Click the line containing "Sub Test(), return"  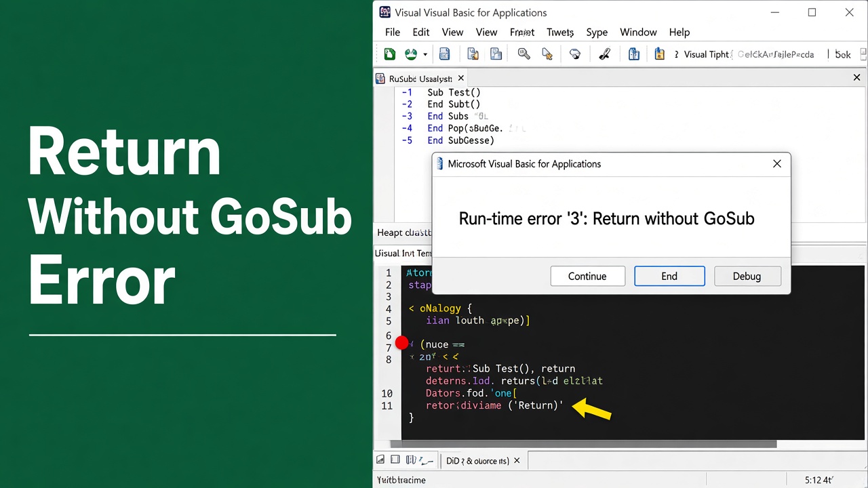[x=500, y=369]
